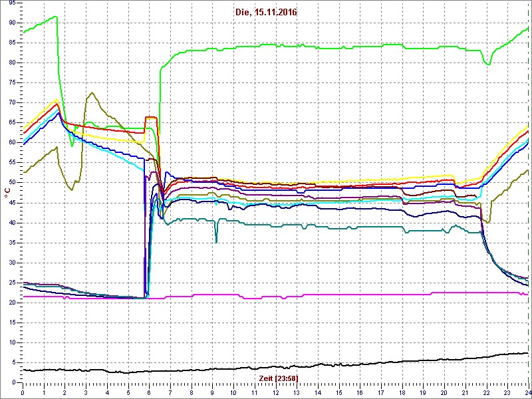Image resolution: width=532 pixels, height=399 pixels.
Task: Click the 95 value label on the y-axis
Action: [12, 3]
